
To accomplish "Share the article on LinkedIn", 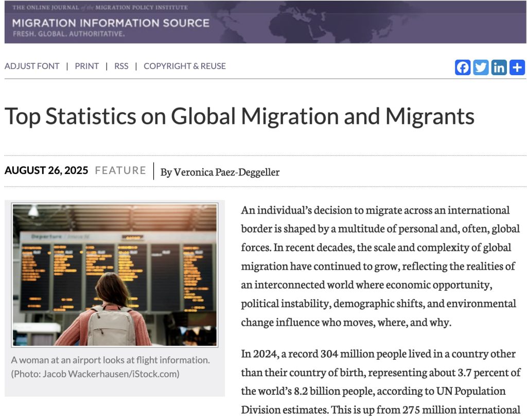I will pyautogui.click(x=499, y=67).
